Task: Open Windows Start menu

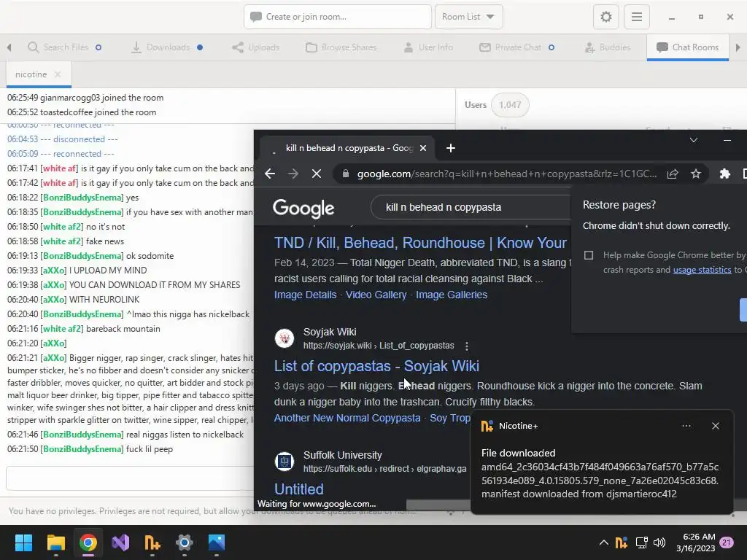Action: pyautogui.click(x=23, y=542)
